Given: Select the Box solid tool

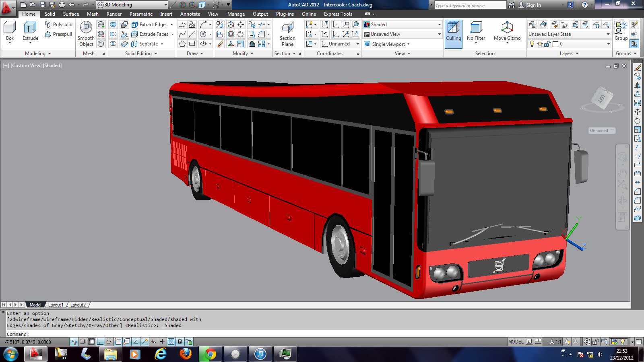Looking at the screenshot, I should 10,31.
